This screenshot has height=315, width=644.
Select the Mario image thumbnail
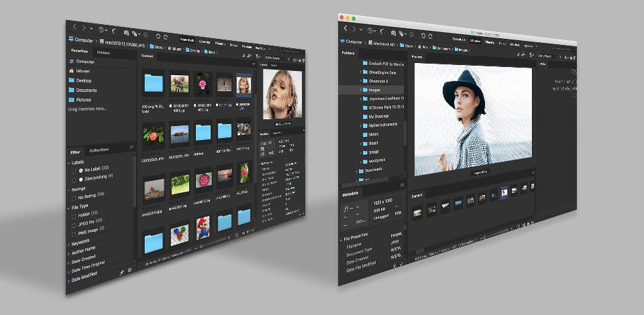tap(203, 227)
